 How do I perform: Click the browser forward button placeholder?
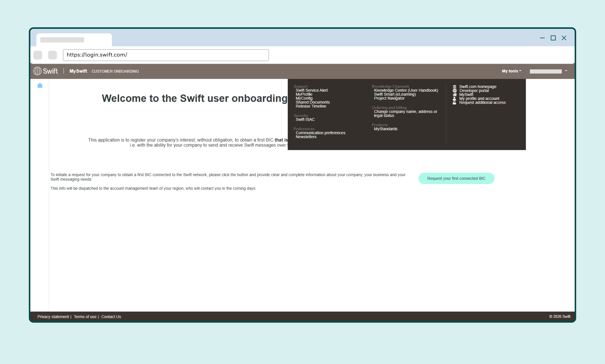[52, 55]
